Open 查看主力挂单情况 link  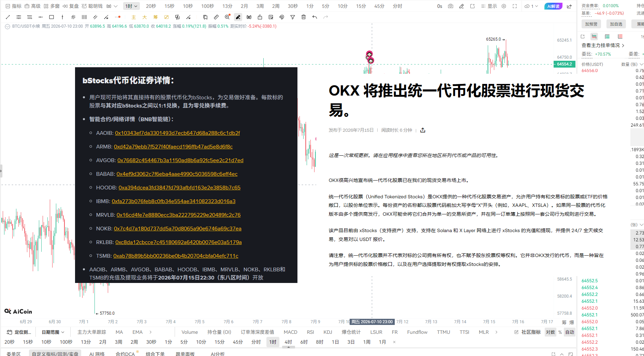tap(603, 45)
